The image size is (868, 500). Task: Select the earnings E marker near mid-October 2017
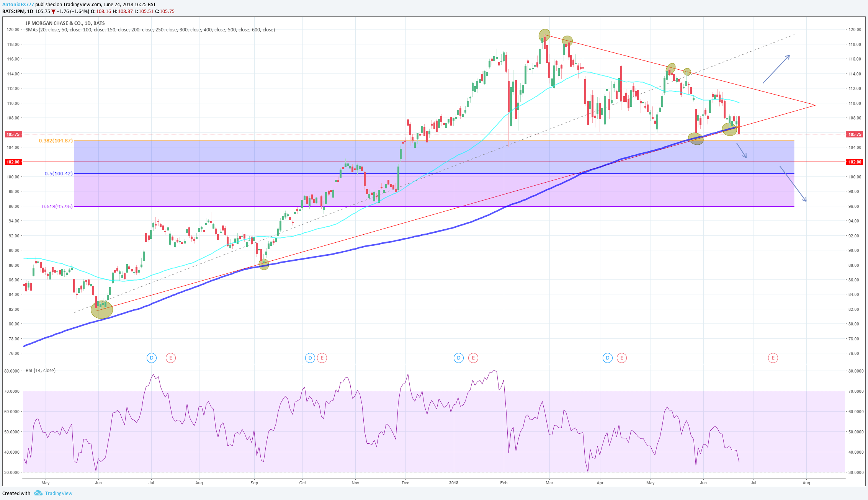[322, 358]
